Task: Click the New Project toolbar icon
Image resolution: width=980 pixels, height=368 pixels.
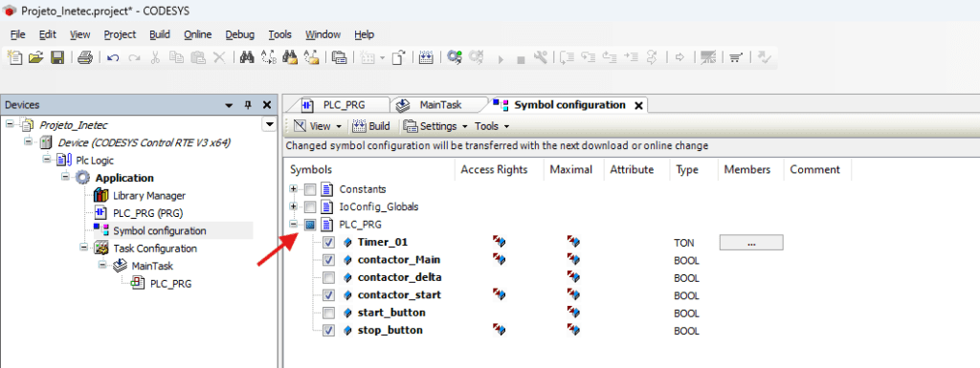Action: pos(15,57)
